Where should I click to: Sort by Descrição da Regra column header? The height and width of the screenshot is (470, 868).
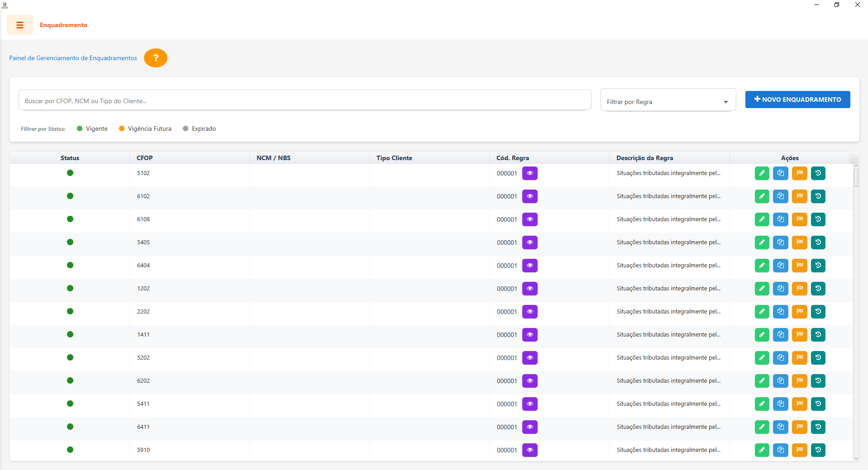669,158
